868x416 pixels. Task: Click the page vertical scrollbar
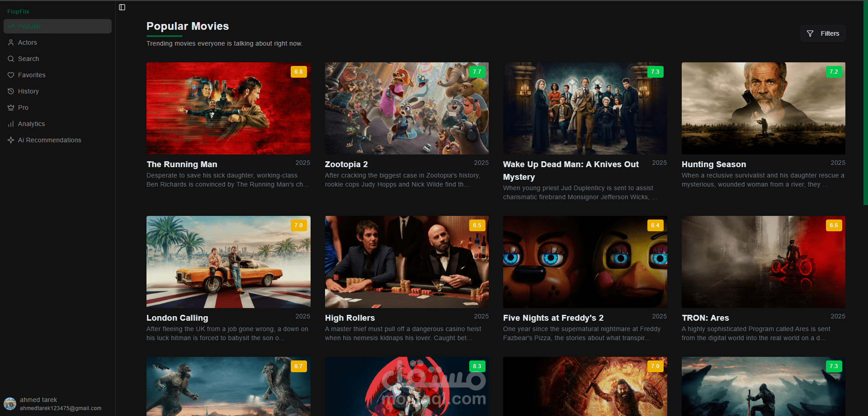pyautogui.click(x=865, y=103)
